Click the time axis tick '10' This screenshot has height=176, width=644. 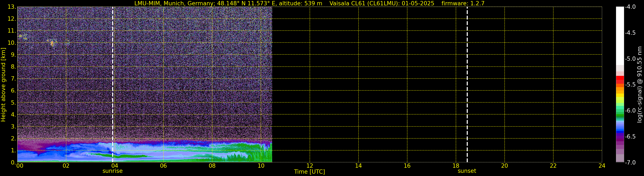[261, 166]
